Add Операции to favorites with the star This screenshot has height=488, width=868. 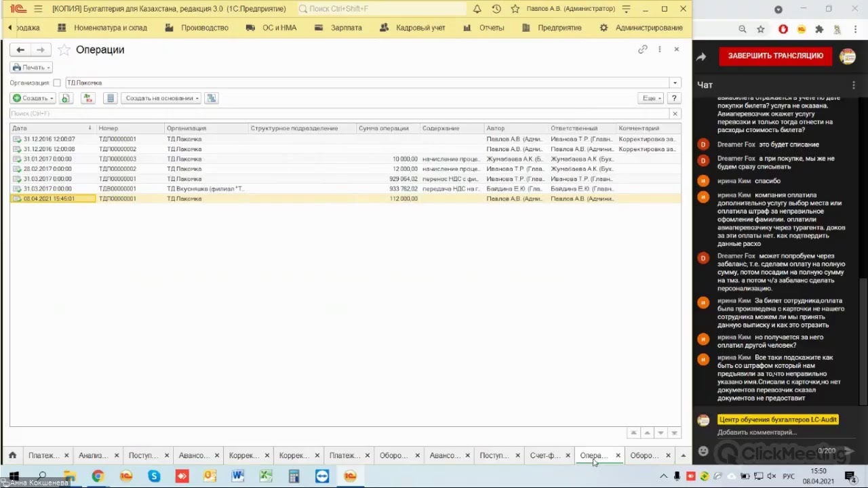(x=64, y=49)
